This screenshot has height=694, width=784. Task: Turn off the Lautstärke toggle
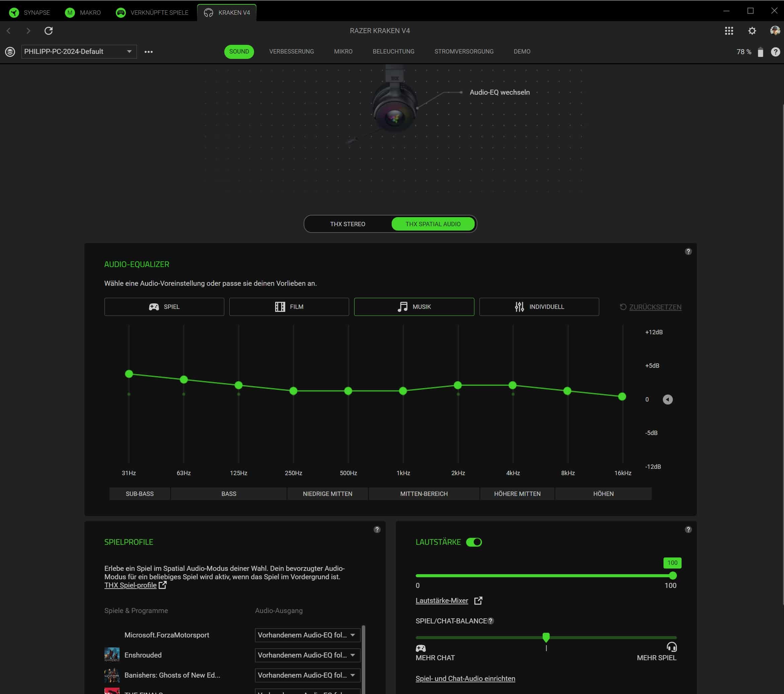pyautogui.click(x=474, y=542)
